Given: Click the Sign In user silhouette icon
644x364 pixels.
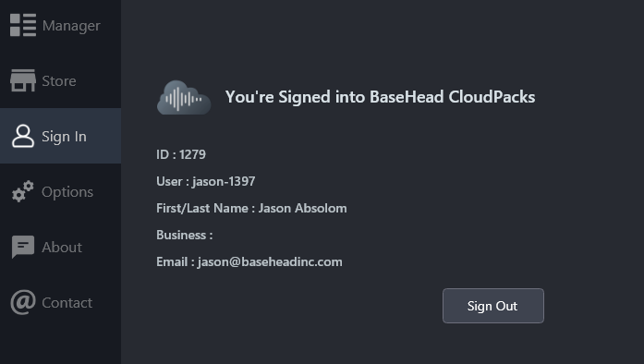Looking at the screenshot, I should pyautogui.click(x=23, y=136).
